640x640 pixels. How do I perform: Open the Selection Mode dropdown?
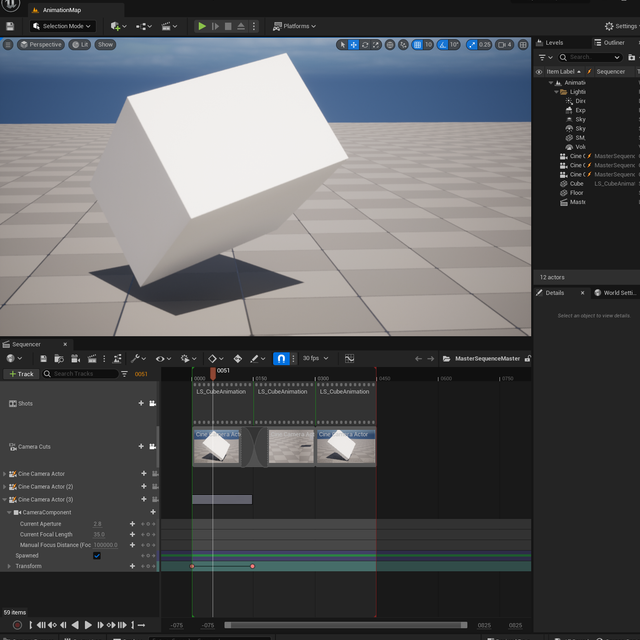(62, 26)
